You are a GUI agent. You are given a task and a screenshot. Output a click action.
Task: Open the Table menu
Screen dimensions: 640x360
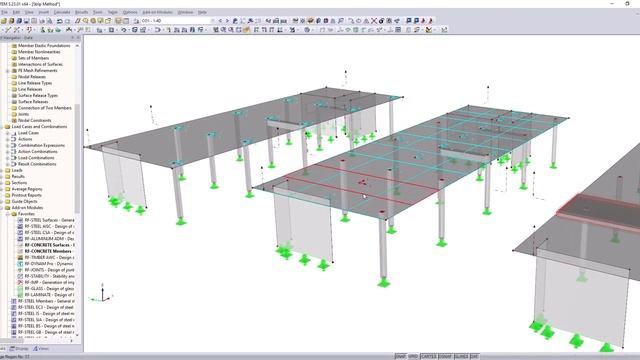[113, 12]
